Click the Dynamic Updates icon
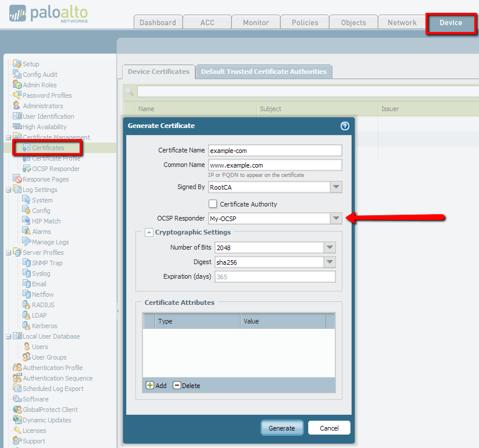479x448 pixels. click(17, 419)
